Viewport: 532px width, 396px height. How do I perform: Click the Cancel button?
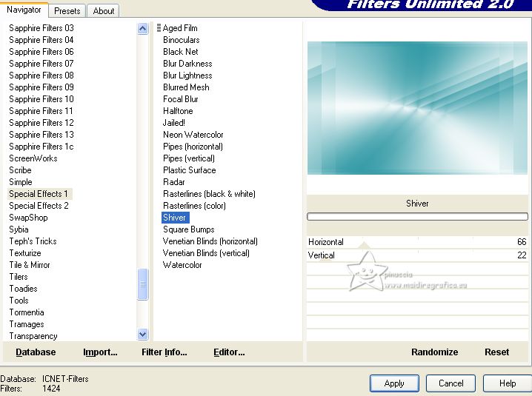(x=450, y=383)
